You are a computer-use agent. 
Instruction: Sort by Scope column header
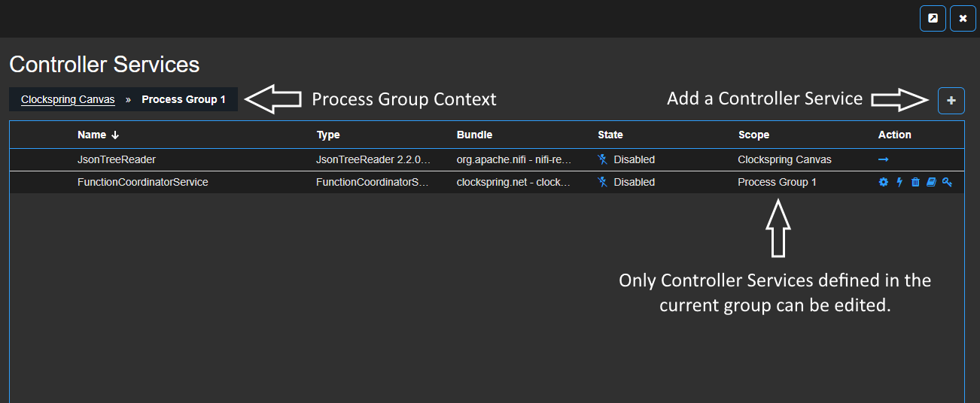point(753,135)
